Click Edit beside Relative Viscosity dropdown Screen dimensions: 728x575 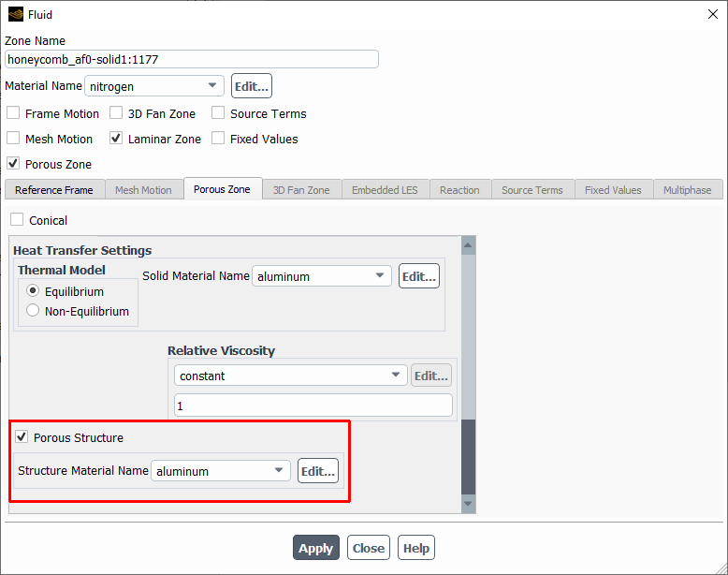click(x=430, y=376)
